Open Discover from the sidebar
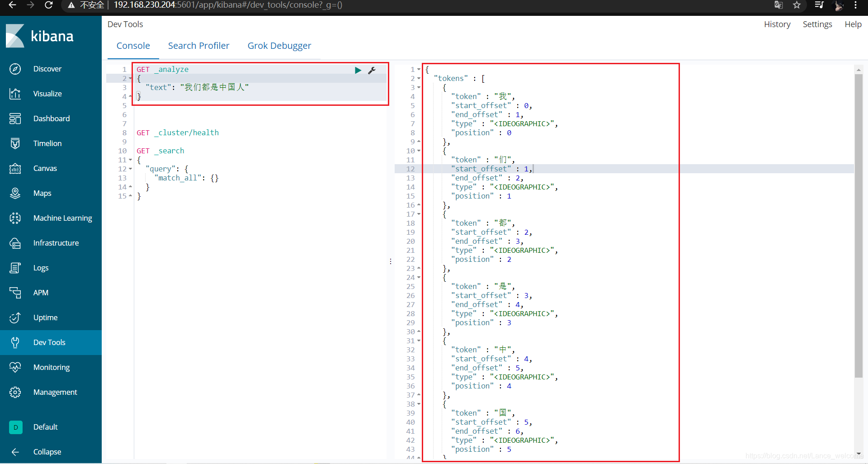Image resolution: width=868 pixels, height=464 pixels. tap(47, 69)
